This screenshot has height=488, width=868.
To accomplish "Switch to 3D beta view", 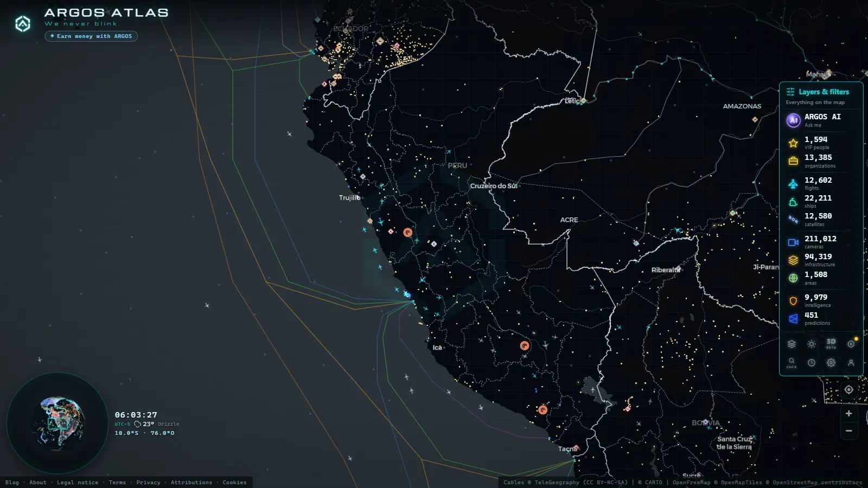I will 831,344.
